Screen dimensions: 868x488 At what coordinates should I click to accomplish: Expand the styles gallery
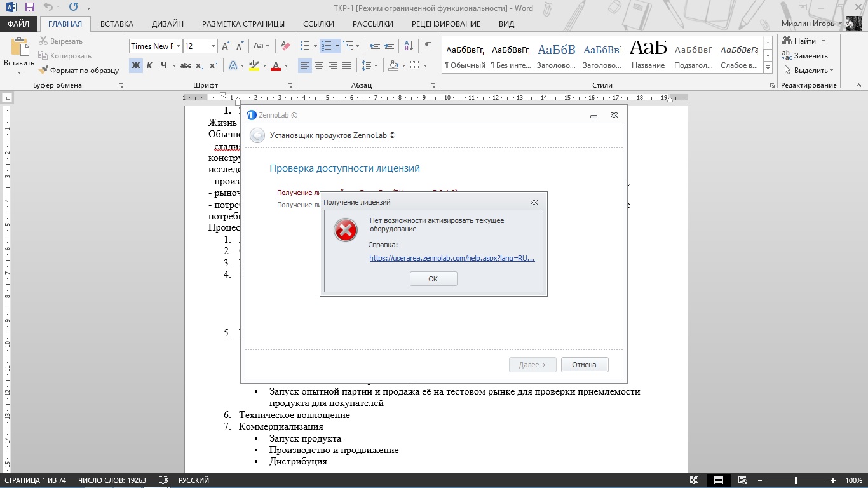(x=768, y=69)
